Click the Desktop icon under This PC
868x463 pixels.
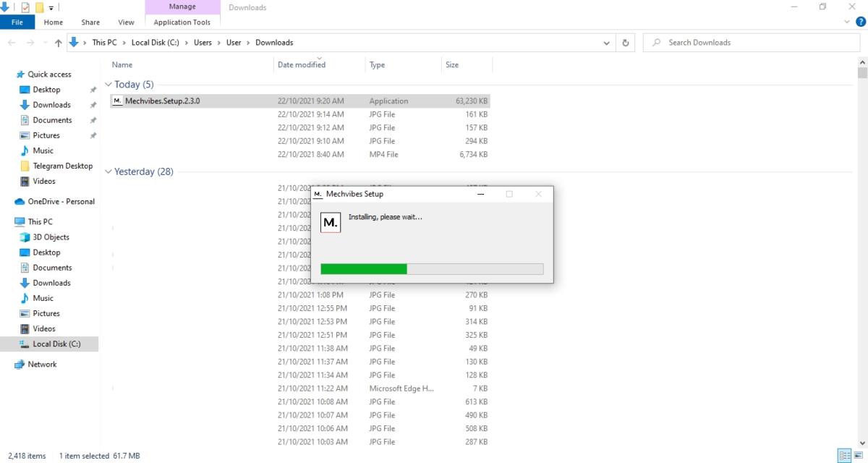pyautogui.click(x=25, y=252)
